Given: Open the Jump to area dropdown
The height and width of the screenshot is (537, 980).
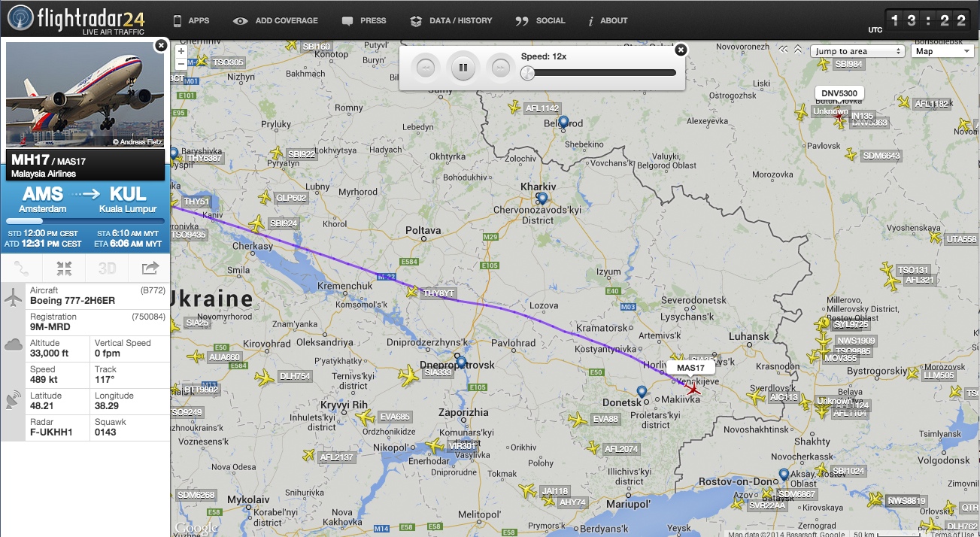Looking at the screenshot, I should [x=857, y=51].
